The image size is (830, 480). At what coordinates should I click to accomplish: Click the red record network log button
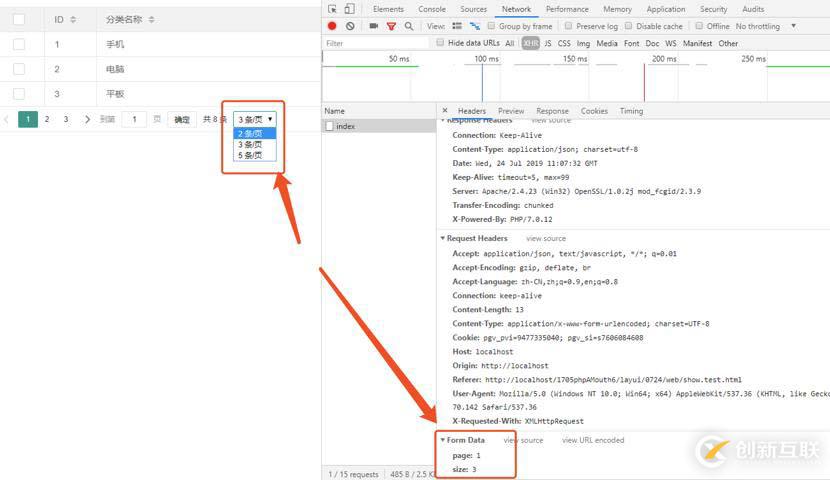(332, 26)
